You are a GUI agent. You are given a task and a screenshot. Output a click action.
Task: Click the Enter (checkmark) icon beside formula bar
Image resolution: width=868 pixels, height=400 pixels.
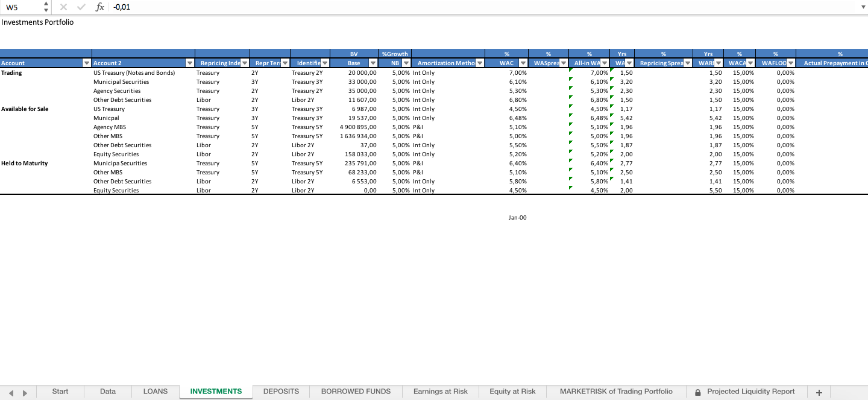point(81,7)
